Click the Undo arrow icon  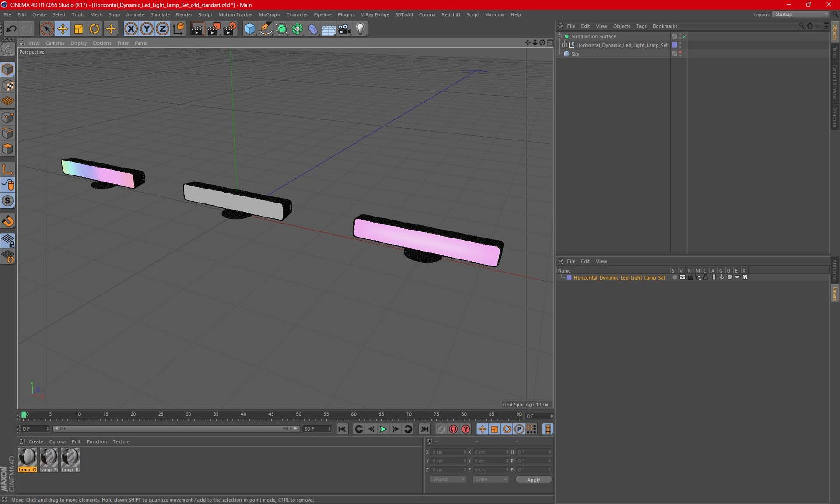point(11,29)
